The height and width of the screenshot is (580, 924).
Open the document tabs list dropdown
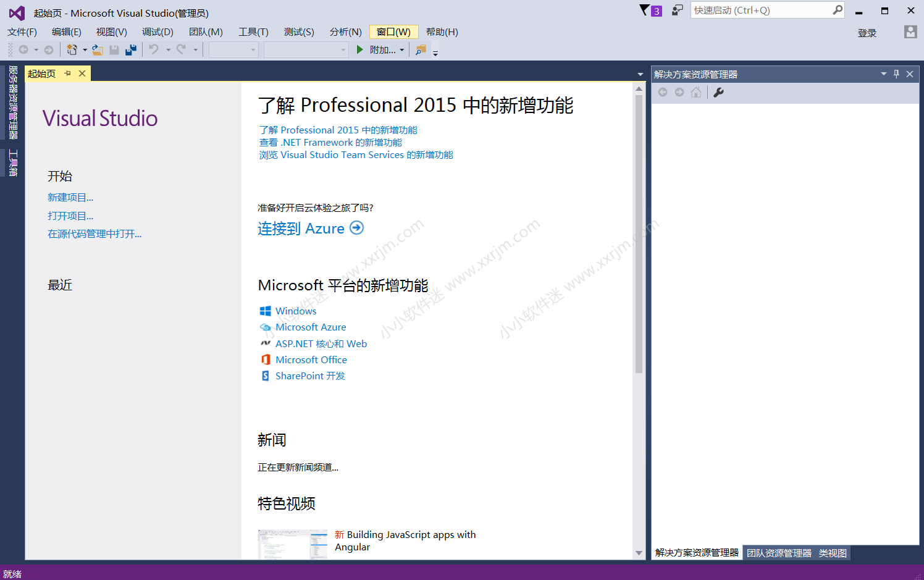coord(640,74)
